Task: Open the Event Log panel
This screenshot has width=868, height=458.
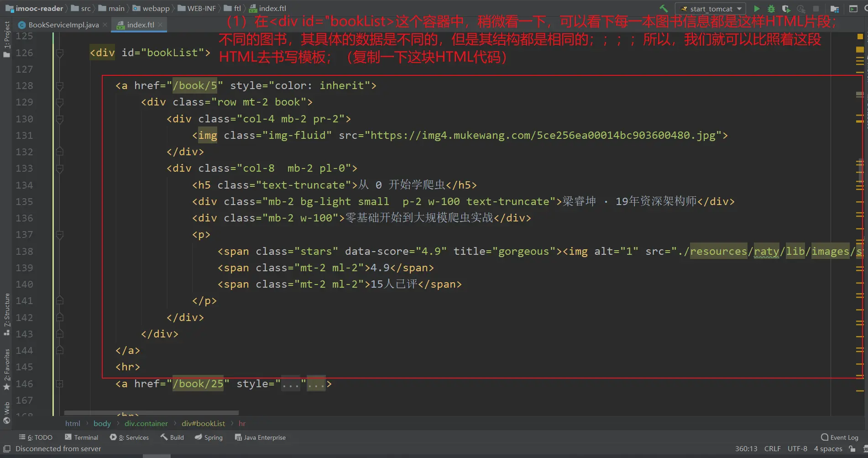Action: (x=840, y=437)
